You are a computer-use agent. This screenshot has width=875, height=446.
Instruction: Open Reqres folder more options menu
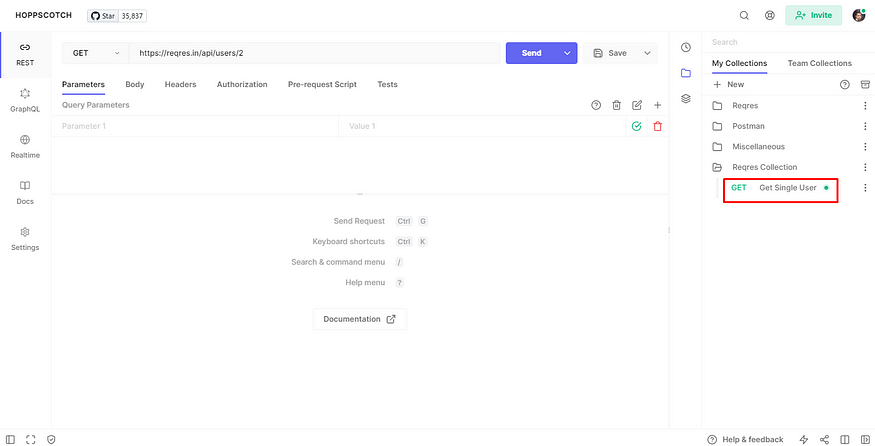click(x=865, y=105)
